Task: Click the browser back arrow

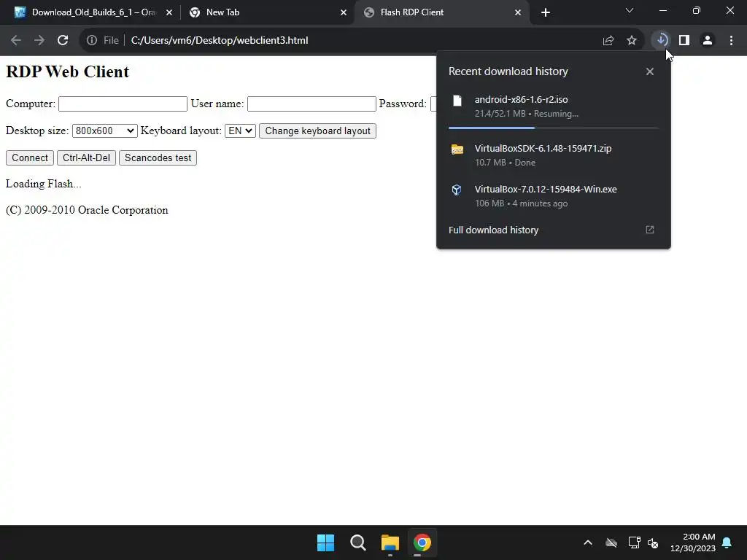Action: pyautogui.click(x=16, y=41)
